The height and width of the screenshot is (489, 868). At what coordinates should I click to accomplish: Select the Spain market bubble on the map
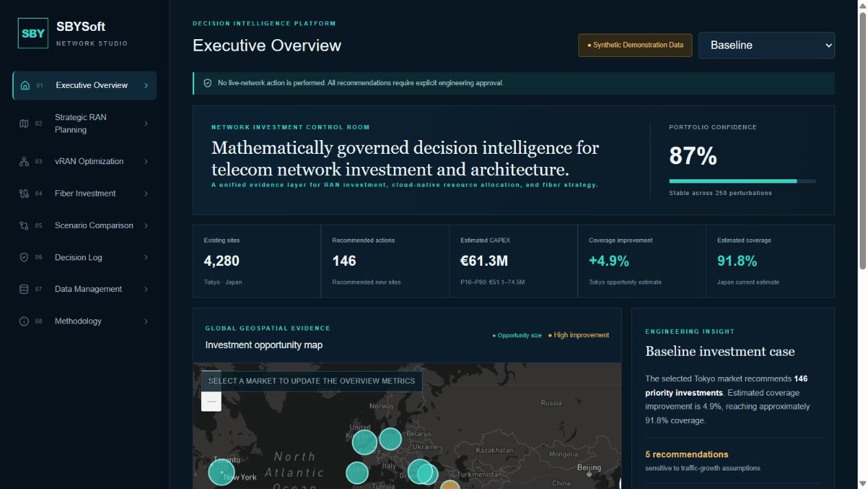pos(357,473)
